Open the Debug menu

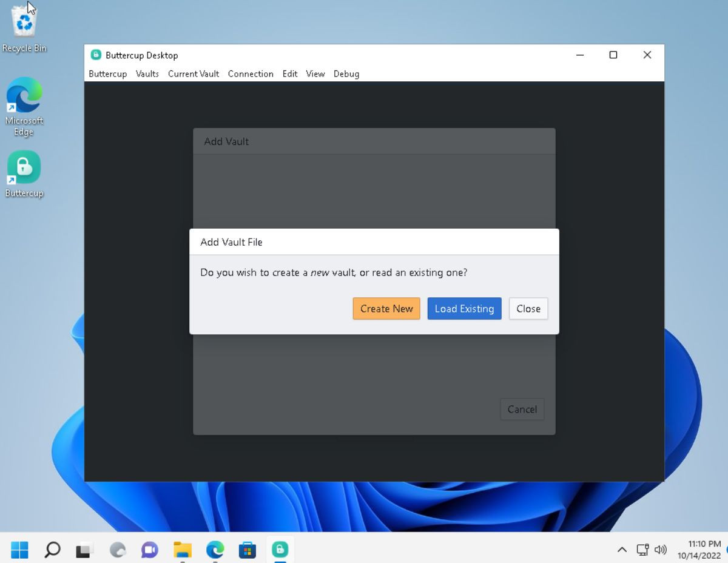click(x=346, y=73)
